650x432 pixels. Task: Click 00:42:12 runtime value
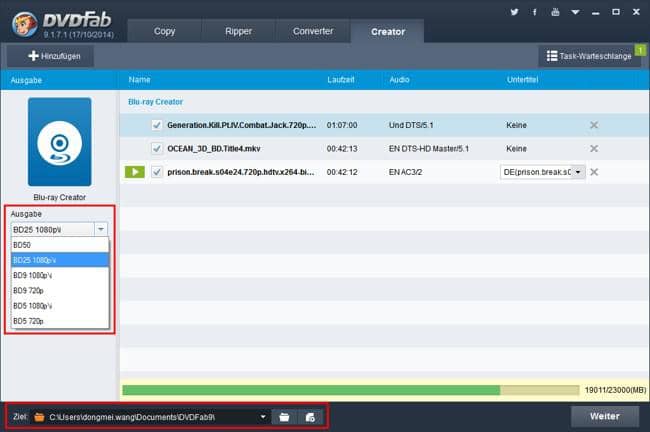[342, 172]
